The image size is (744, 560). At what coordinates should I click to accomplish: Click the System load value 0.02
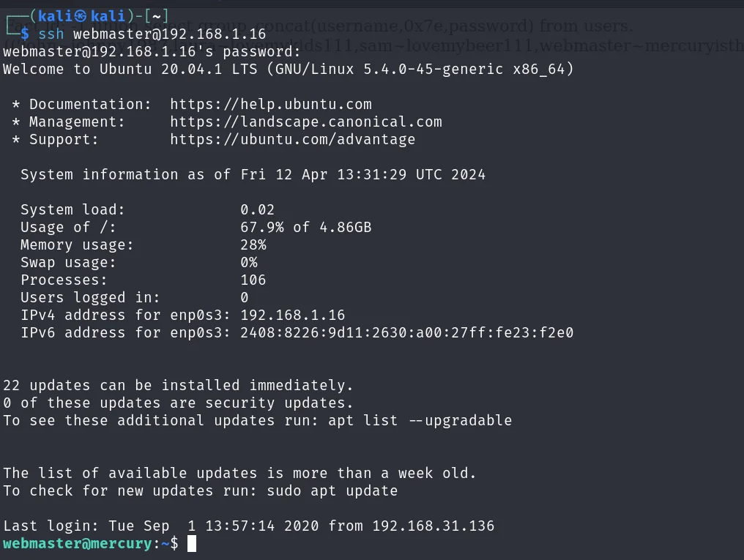click(x=257, y=209)
